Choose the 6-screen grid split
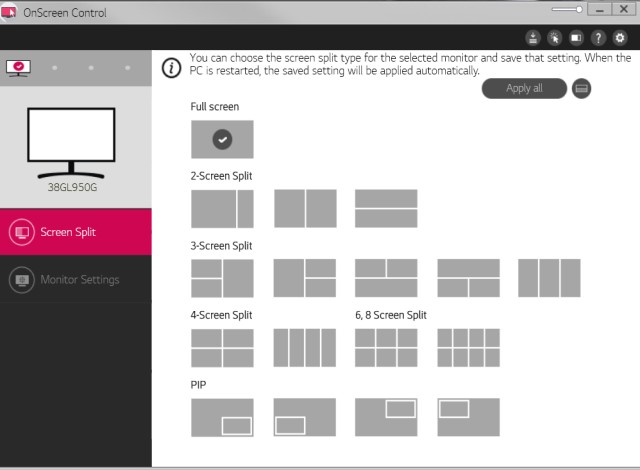Viewport: 640px width, 470px height. (386, 348)
